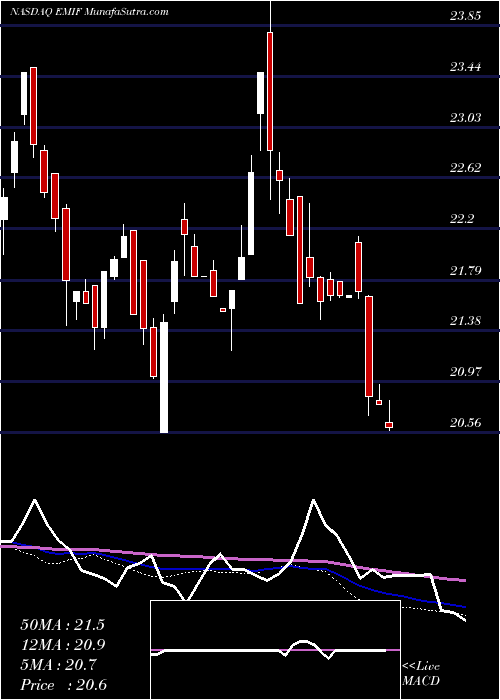The height and width of the screenshot is (700, 500).
Task: Select the 21.79 price axis label
Action: (x=465, y=270)
